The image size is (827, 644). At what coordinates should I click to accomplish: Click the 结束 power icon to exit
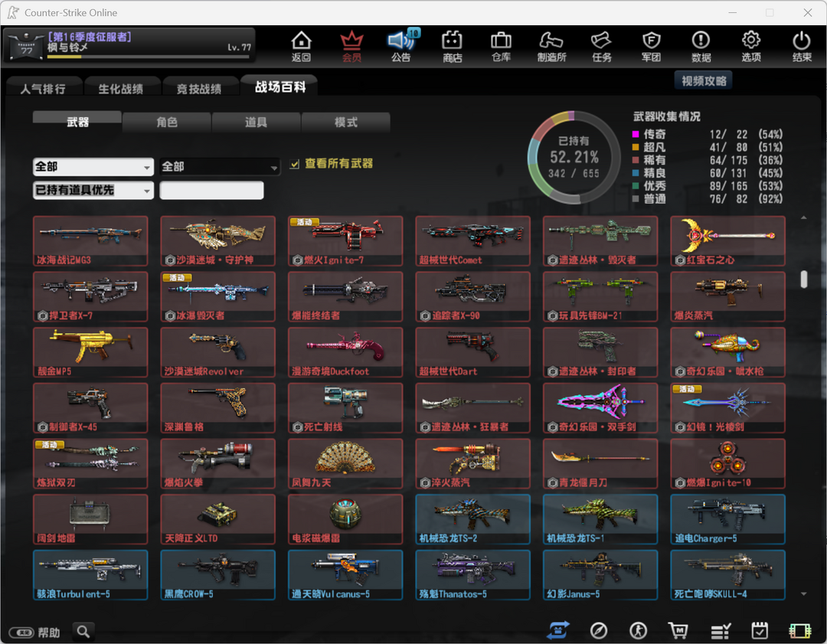click(x=802, y=47)
